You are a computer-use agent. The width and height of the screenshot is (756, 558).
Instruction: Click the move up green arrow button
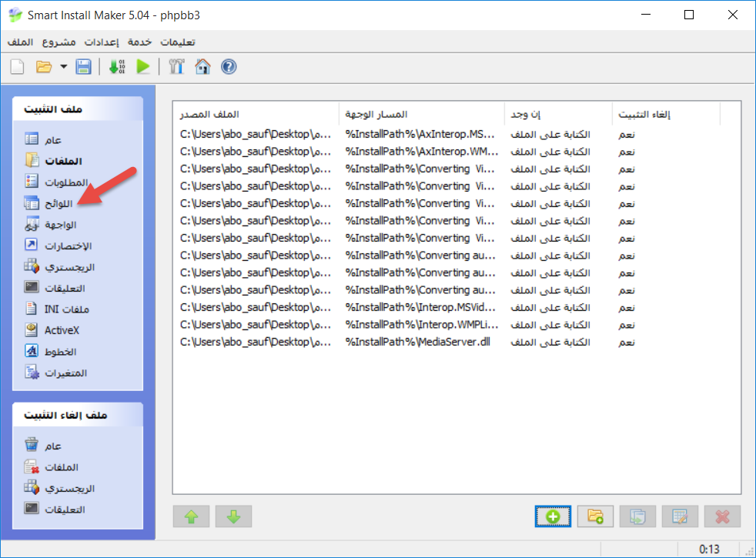pyautogui.click(x=192, y=516)
